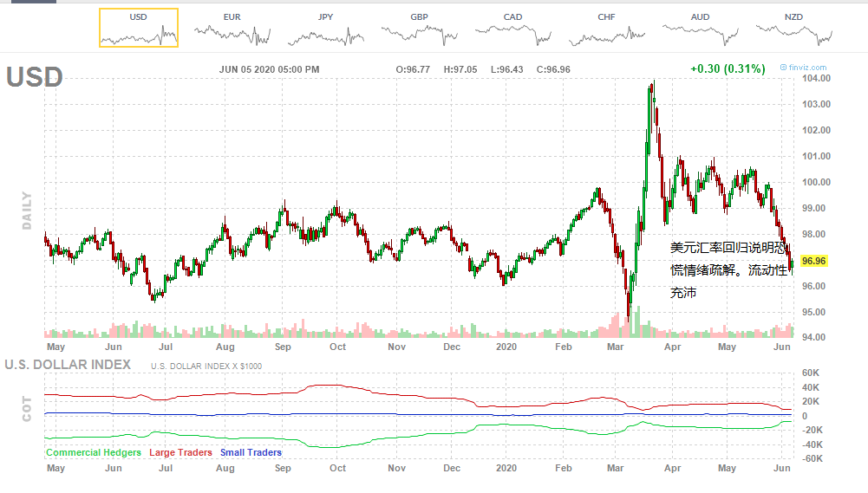The height and width of the screenshot is (493, 868).
Task: Switch to the EUR currency chart
Action: 232,28
